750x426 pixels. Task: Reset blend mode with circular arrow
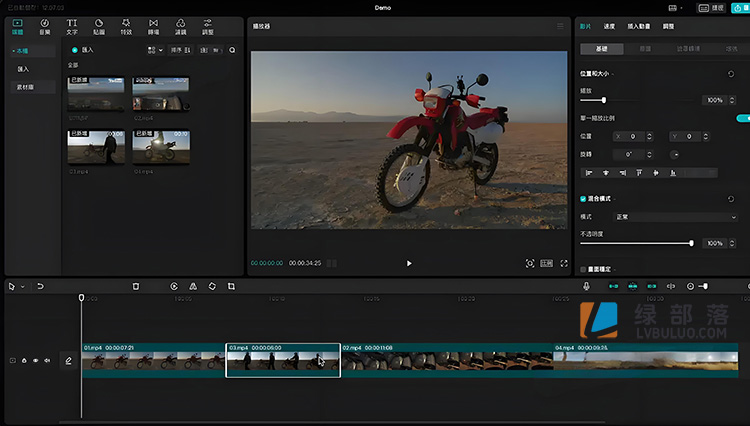(x=731, y=199)
